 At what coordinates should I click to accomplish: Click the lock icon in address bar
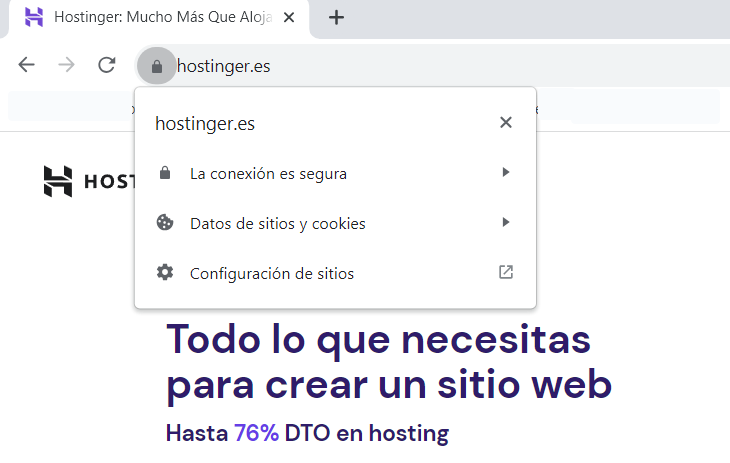click(x=157, y=66)
